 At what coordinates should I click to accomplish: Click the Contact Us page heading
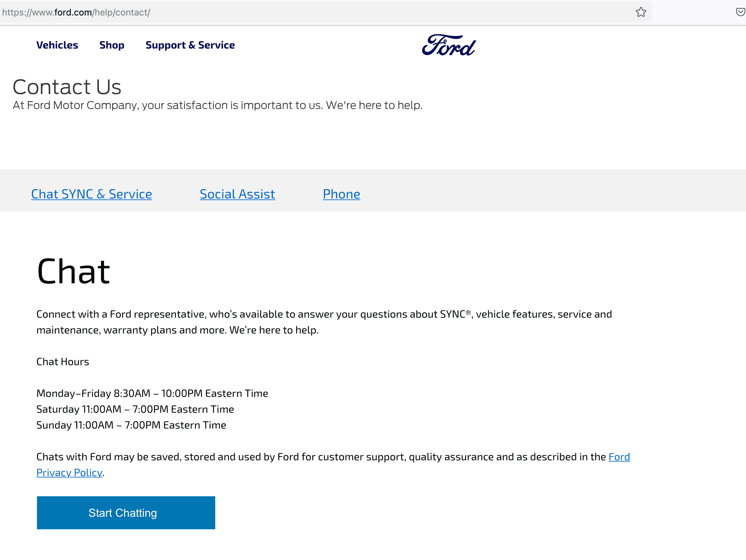coord(67,87)
